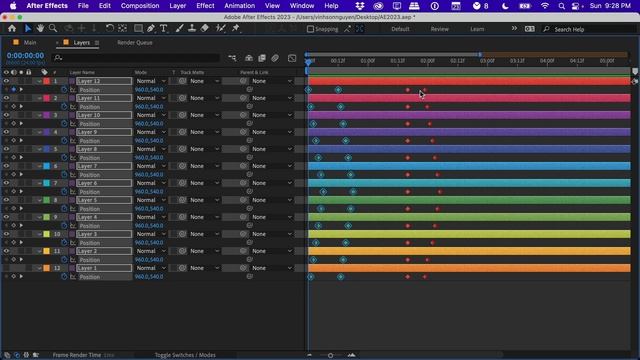Select the Default workspace
This screenshot has width=640, height=360.
pyautogui.click(x=400, y=29)
